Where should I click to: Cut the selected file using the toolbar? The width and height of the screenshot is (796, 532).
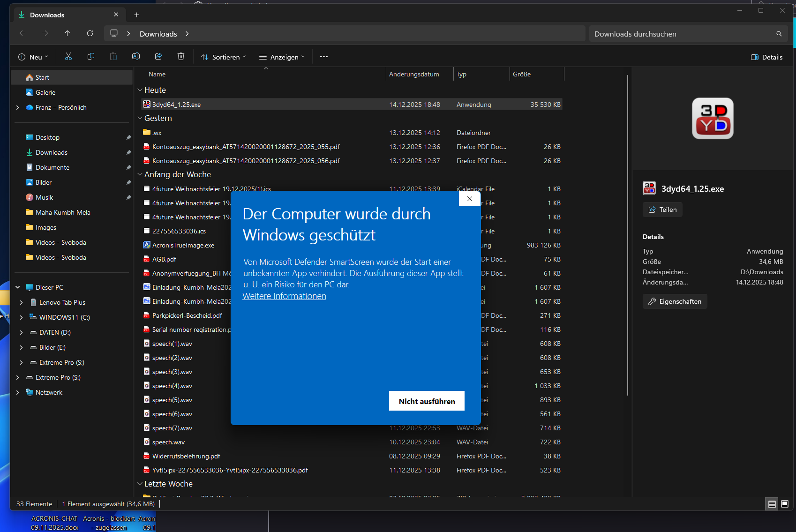coord(68,56)
